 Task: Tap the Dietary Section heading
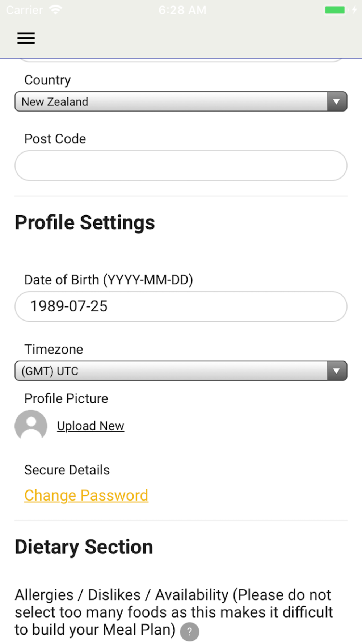(84, 547)
